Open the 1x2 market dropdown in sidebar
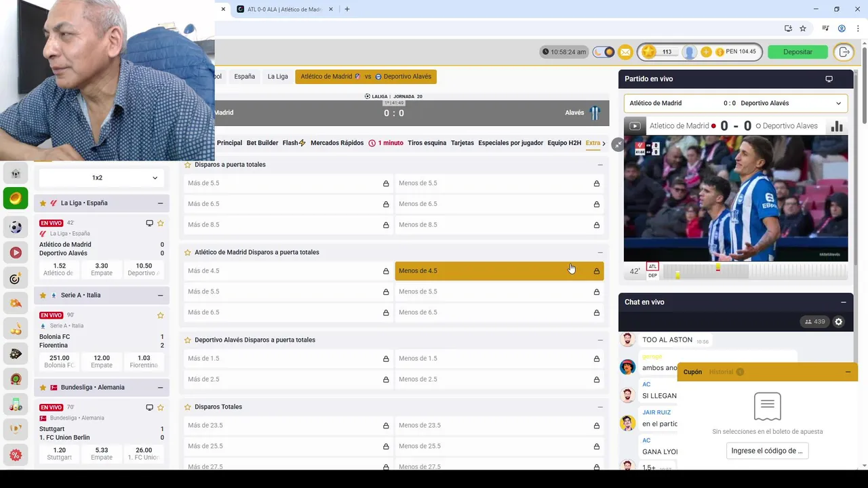The image size is (868, 488). (102, 178)
